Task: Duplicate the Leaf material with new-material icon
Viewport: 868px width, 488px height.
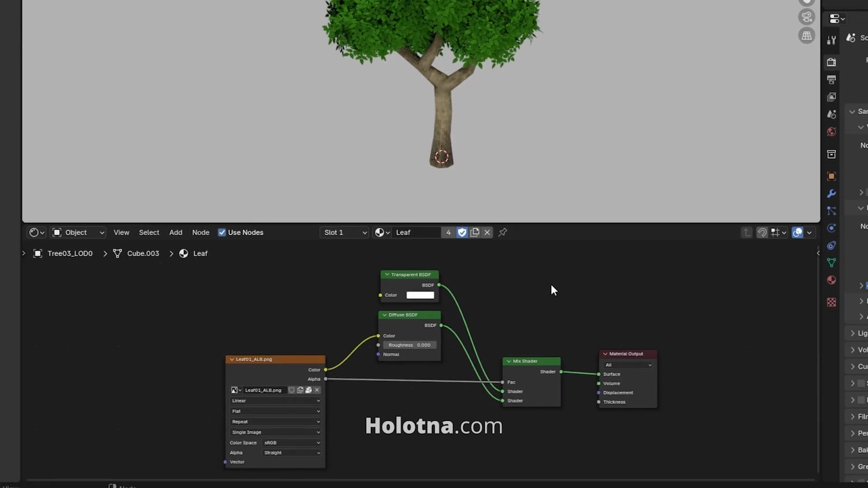Action: point(475,232)
